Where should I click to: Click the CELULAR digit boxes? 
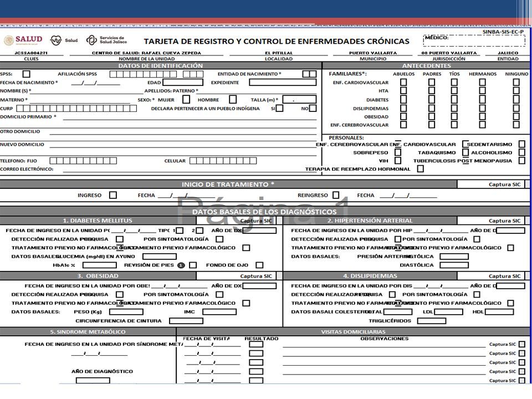(x=223, y=161)
